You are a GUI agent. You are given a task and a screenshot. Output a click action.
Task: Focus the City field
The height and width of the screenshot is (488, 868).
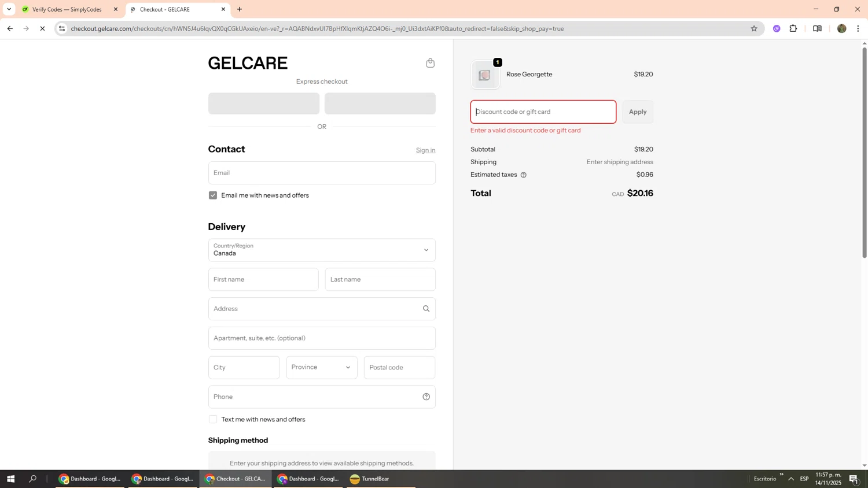point(244,368)
